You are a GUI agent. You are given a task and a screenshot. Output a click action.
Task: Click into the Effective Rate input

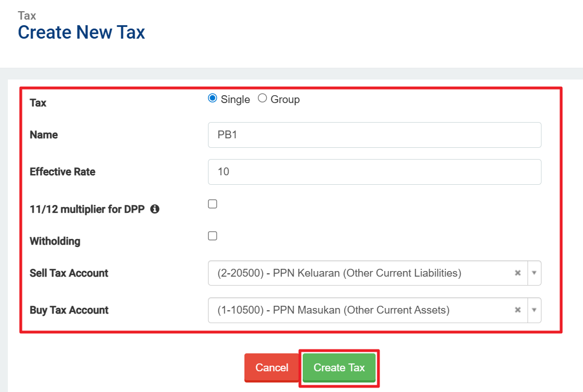point(374,172)
